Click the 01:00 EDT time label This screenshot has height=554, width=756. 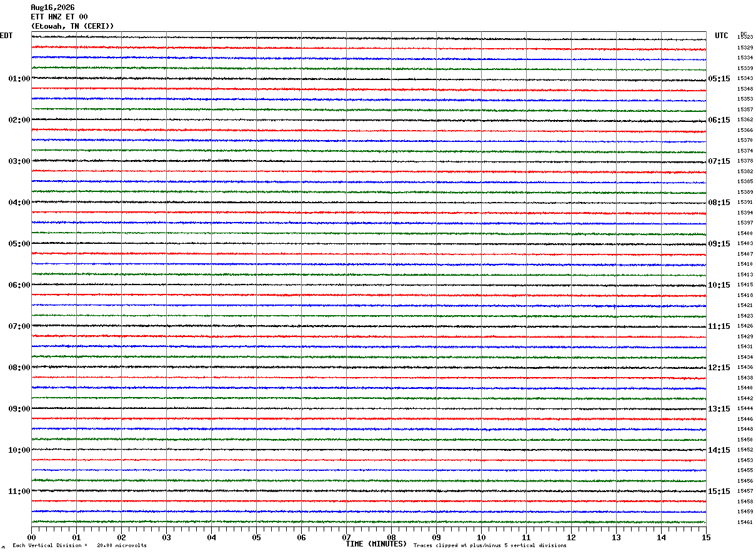coord(19,79)
